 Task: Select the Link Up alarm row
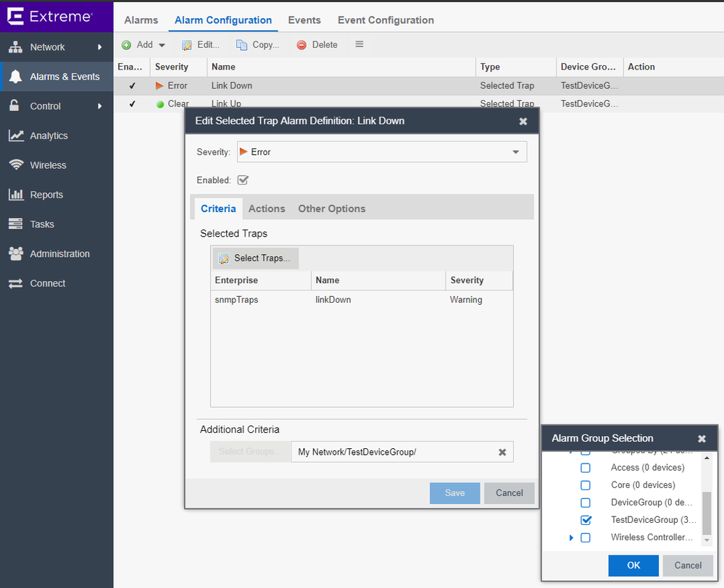pos(290,104)
